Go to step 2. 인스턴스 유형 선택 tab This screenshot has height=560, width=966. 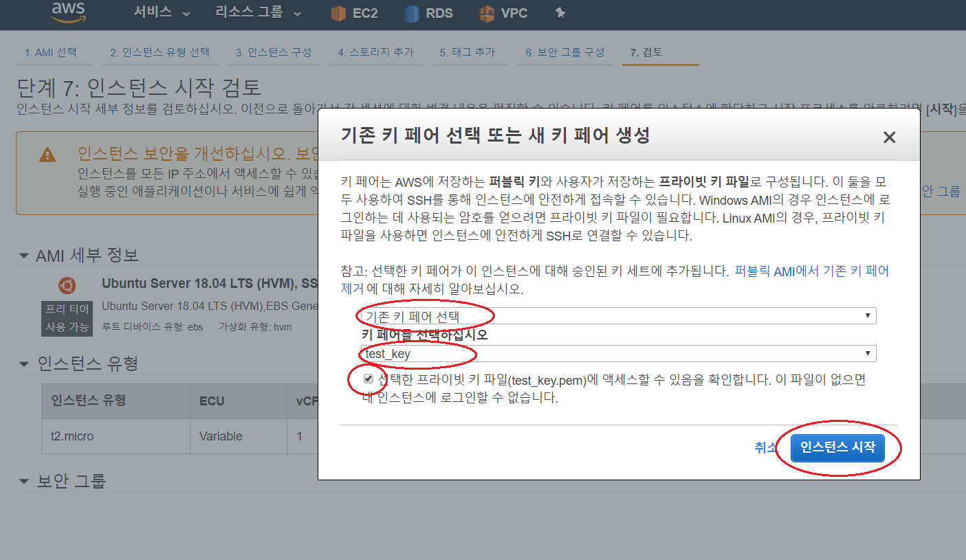(160, 53)
